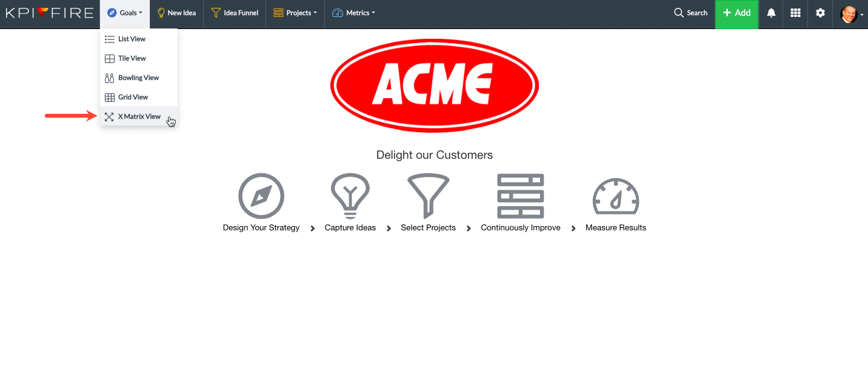This screenshot has height=380, width=868.
Task: Choose Tile View menu item
Action: 132,58
